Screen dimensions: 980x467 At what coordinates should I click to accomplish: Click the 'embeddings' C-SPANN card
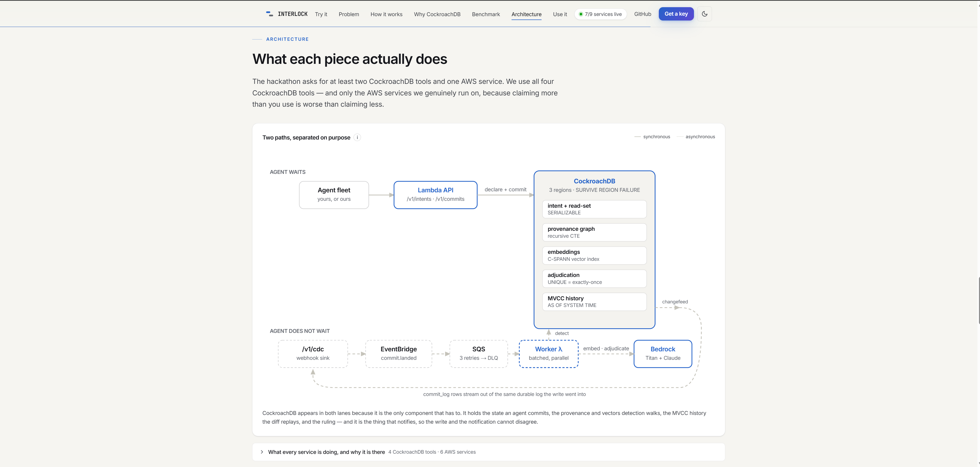click(594, 256)
